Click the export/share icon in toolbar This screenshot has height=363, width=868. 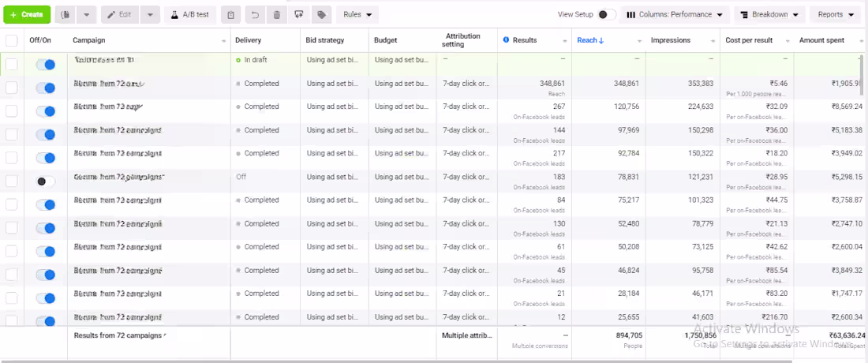[x=299, y=14]
